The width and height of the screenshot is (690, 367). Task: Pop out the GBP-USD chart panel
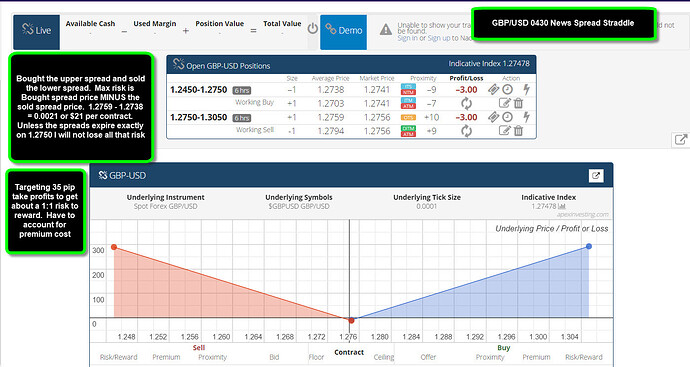(596, 176)
